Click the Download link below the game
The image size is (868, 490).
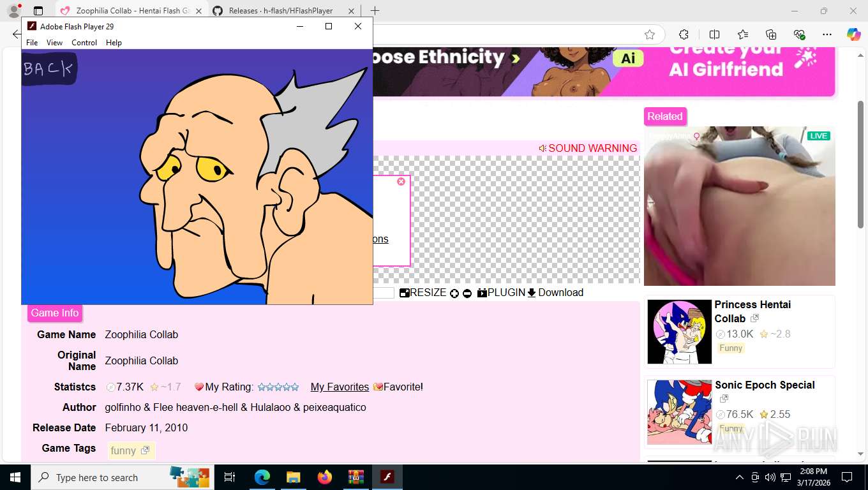[x=555, y=293]
